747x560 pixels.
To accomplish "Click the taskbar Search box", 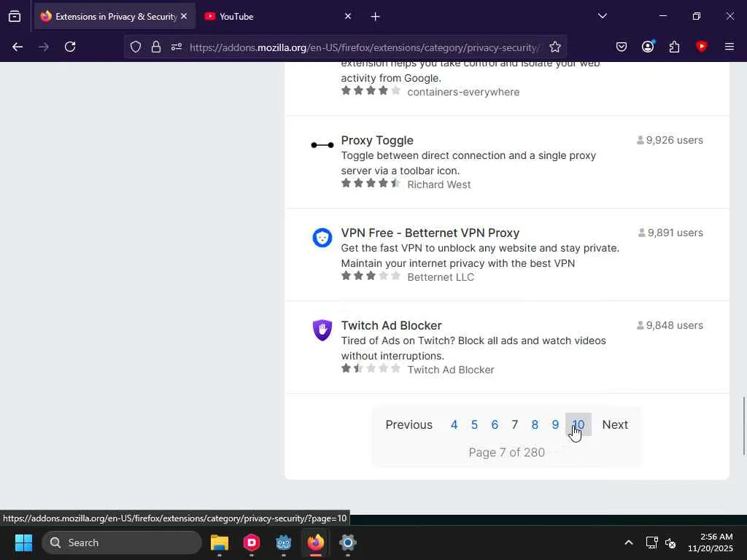I will click(122, 542).
